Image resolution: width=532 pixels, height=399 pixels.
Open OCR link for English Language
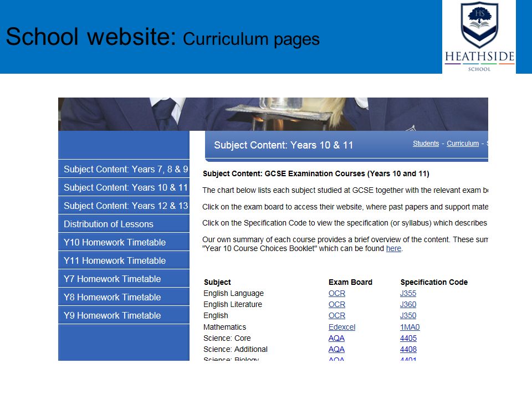click(336, 294)
